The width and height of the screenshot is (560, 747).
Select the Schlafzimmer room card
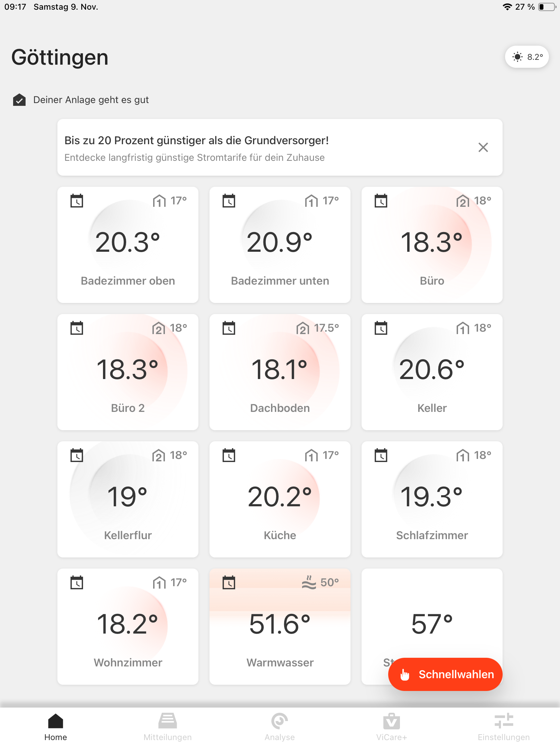click(x=432, y=499)
